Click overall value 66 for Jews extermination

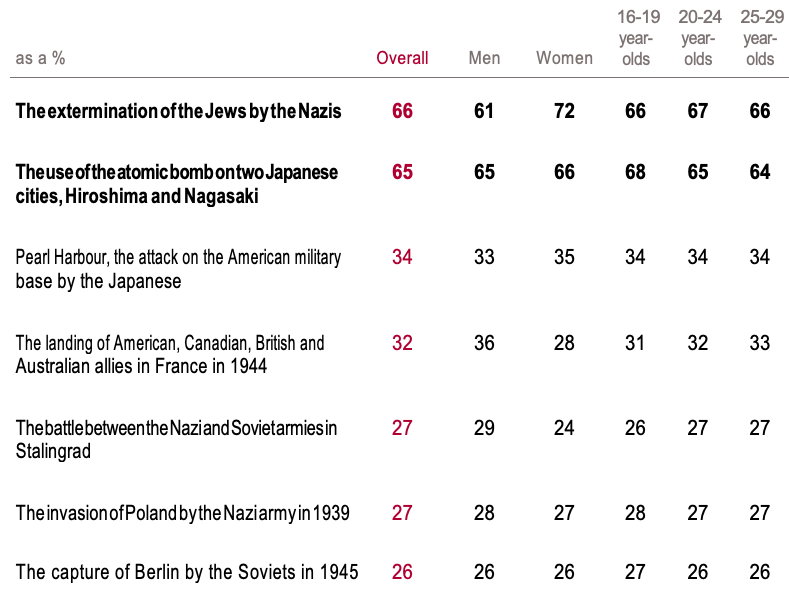[x=402, y=111]
